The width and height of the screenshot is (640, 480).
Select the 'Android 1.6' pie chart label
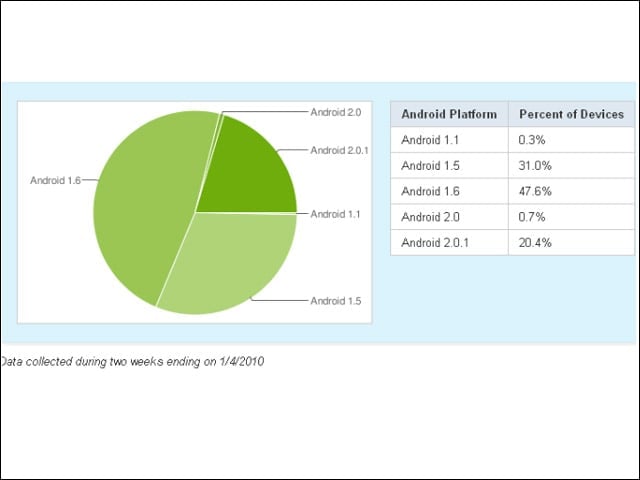point(56,180)
